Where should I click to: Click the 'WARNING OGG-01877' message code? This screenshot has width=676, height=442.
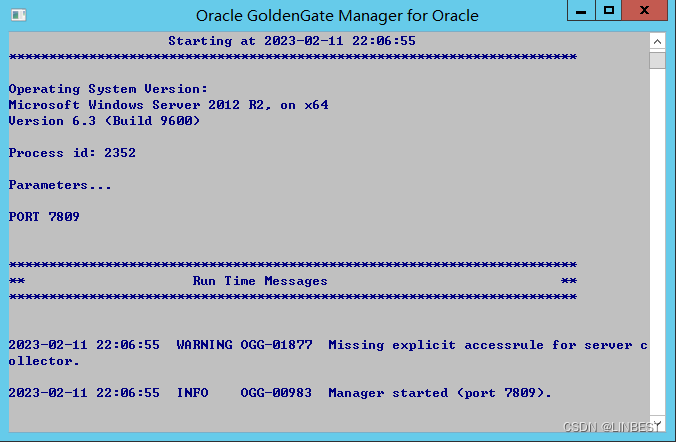point(244,345)
